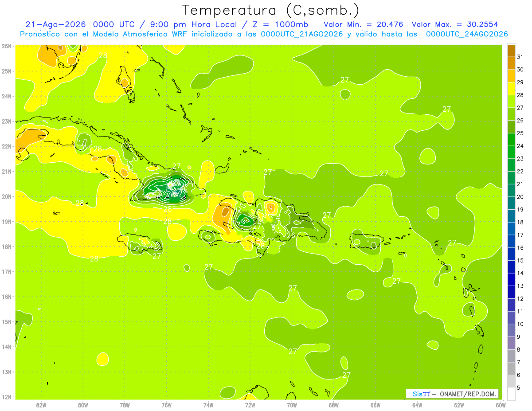Click the "19N" latitude axis label
Viewport: 532px width, 411px height.
(x=6, y=222)
